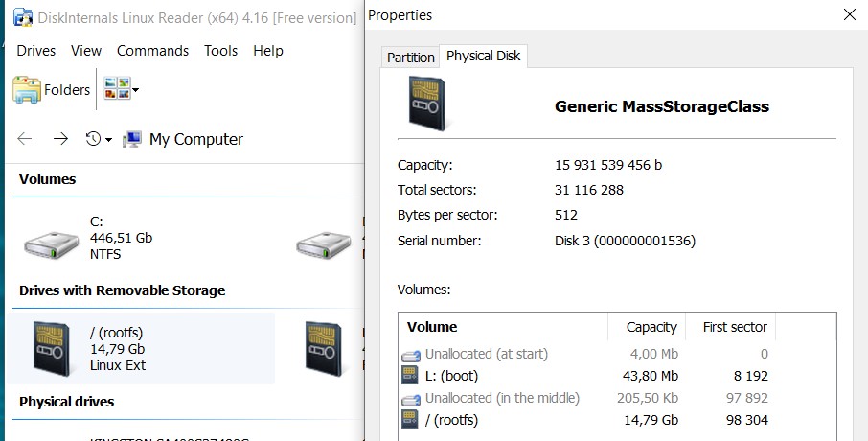Sort by the First sector column header

(x=730, y=327)
